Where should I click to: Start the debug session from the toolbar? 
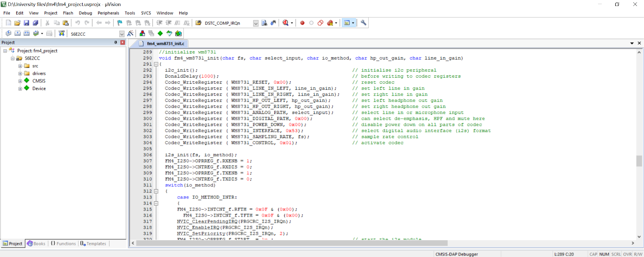coord(285,23)
